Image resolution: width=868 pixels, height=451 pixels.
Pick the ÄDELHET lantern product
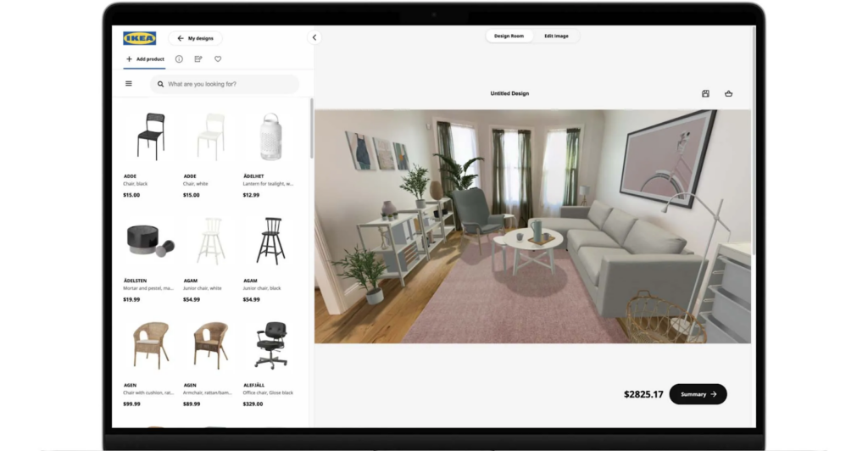pos(270,136)
